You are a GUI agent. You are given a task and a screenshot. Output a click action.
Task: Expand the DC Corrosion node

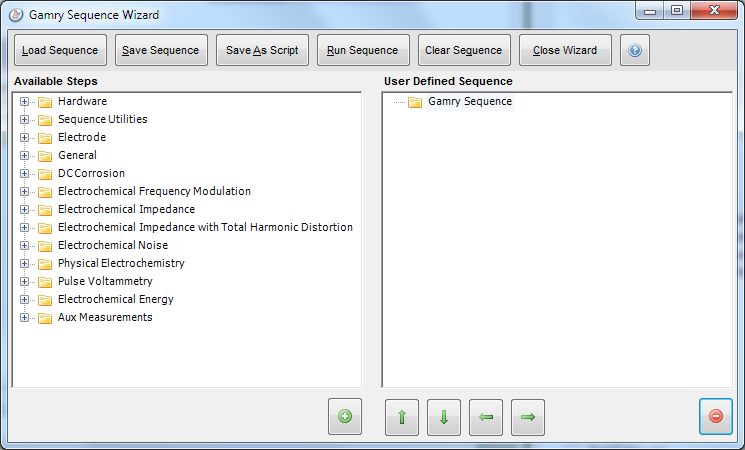[x=24, y=174]
